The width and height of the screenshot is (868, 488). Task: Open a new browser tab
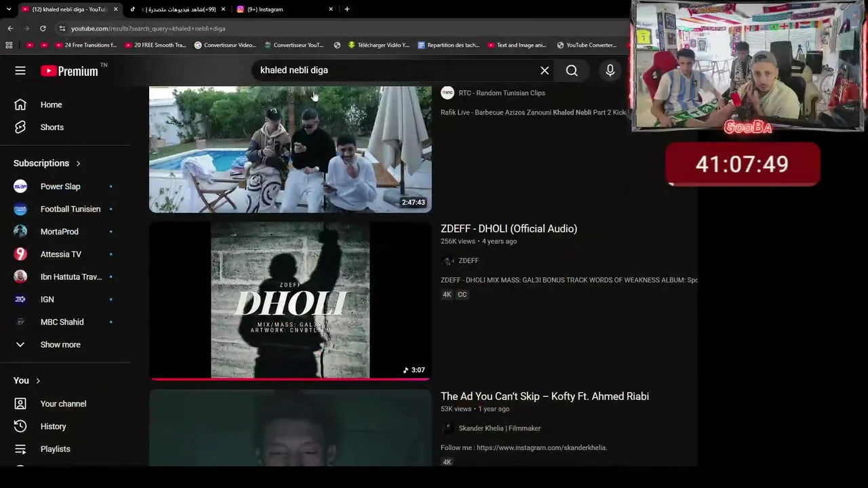(x=347, y=9)
